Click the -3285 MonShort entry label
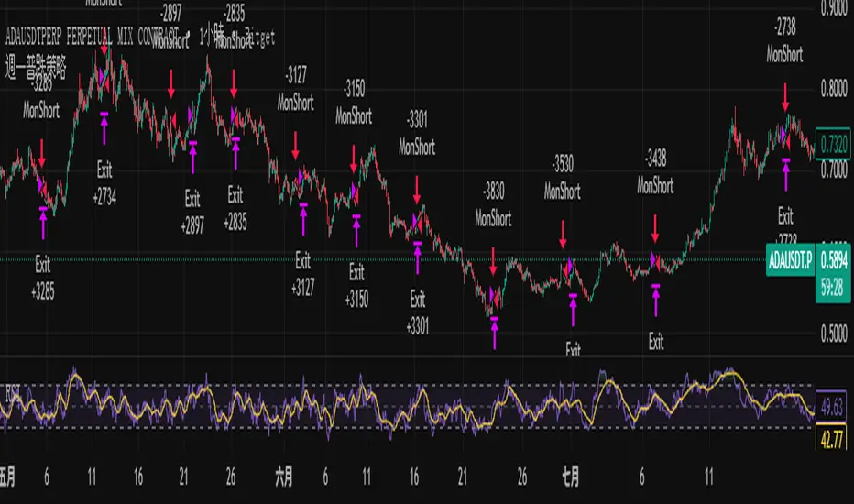 41,97
